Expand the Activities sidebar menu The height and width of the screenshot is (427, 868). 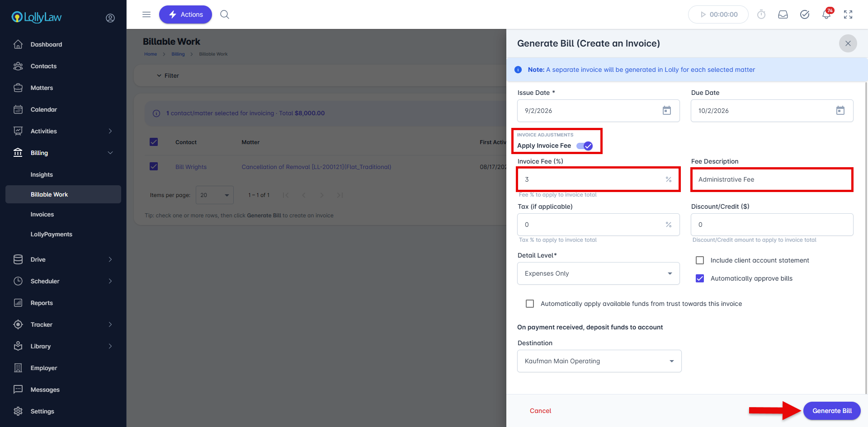pyautogui.click(x=63, y=131)
